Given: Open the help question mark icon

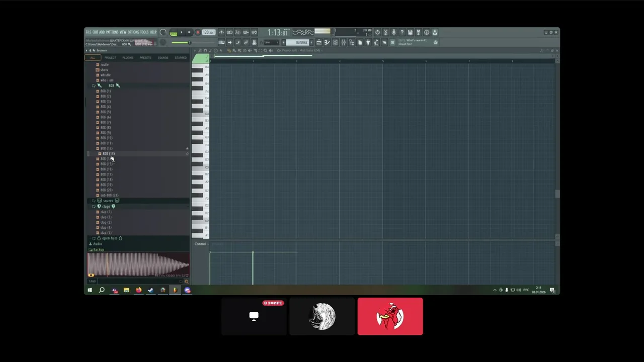Looking at the screenshot, I should click(x=402, y=32).
